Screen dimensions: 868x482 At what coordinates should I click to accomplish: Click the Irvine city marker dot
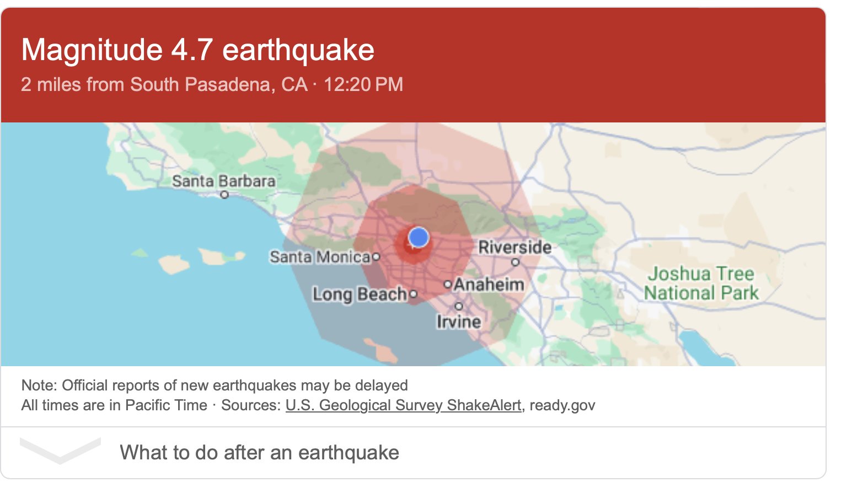click(459, 306)
